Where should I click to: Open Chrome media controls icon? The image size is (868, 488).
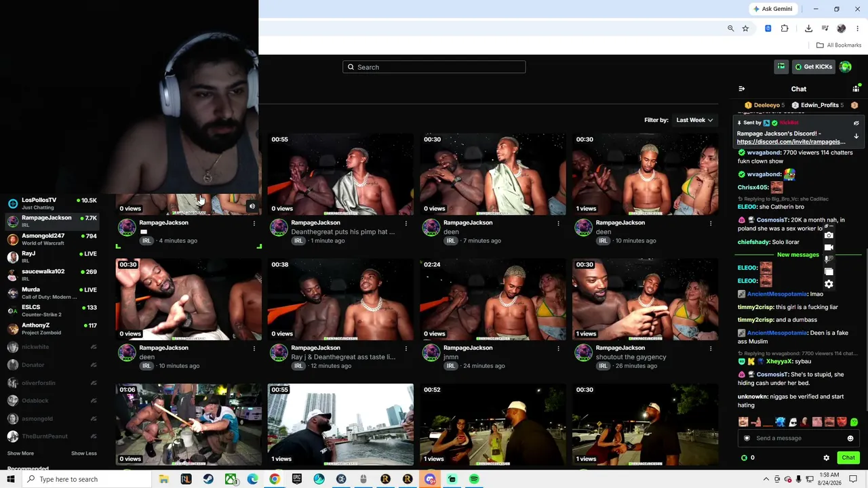click(x=825, y=28)
